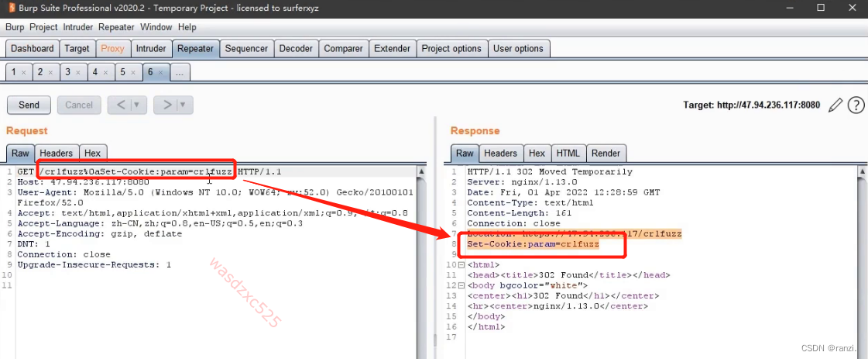Open the Intruder menu
The height and width of the screenshot is (359, 868).
78,27
